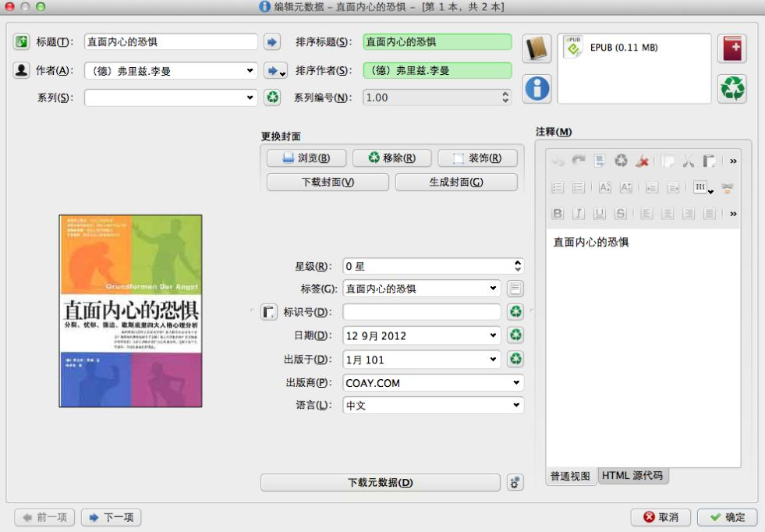This screenshot has height=532, width=765.
Task: Click 下载元数据 button
Action: tap(381, 482)
